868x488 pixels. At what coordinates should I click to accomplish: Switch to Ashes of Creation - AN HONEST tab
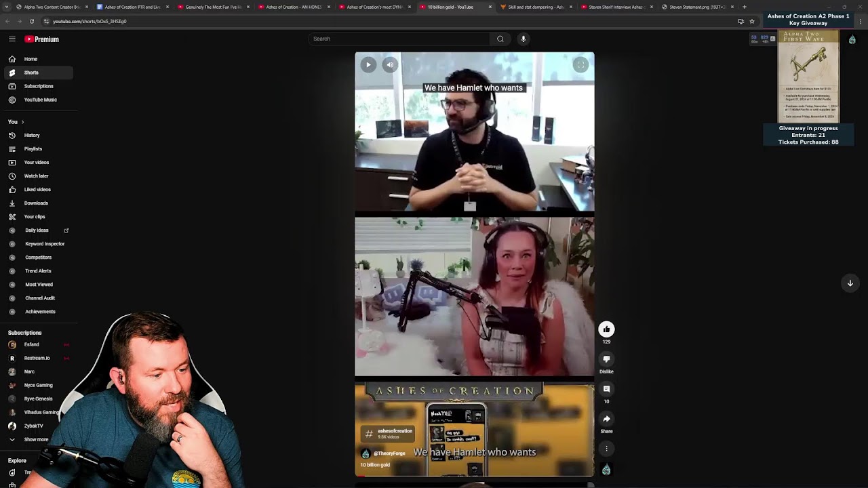click(x=294, y=7)
